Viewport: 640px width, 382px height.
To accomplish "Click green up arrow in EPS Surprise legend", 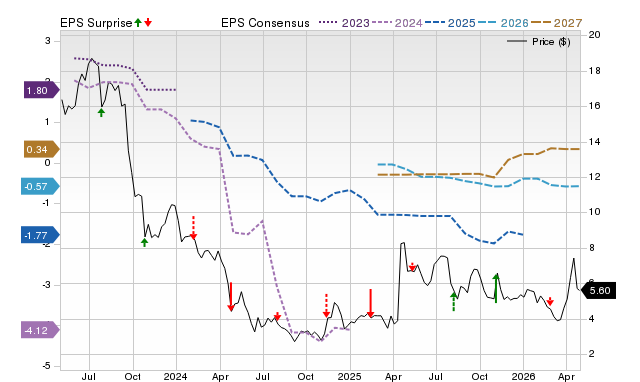I will coord(138,22).
